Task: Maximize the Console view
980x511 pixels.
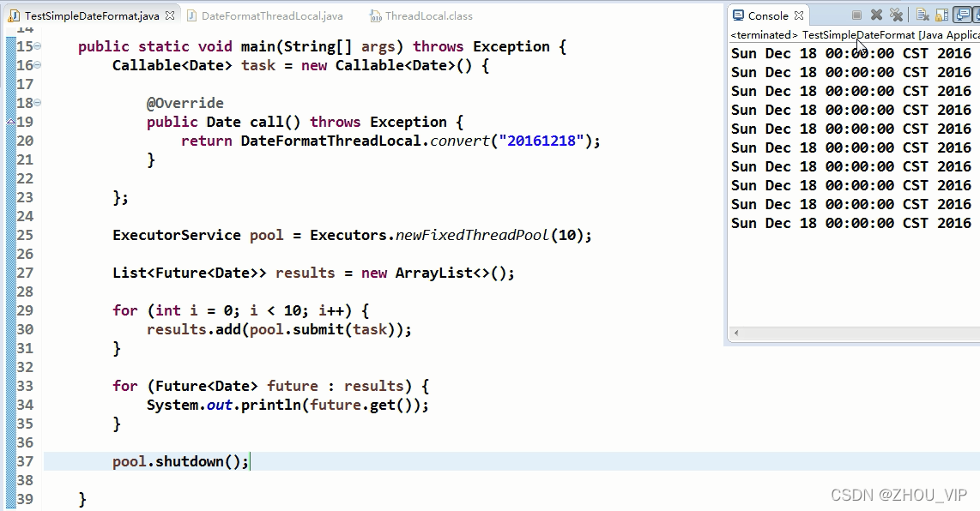Action: [x=977, y=15]
